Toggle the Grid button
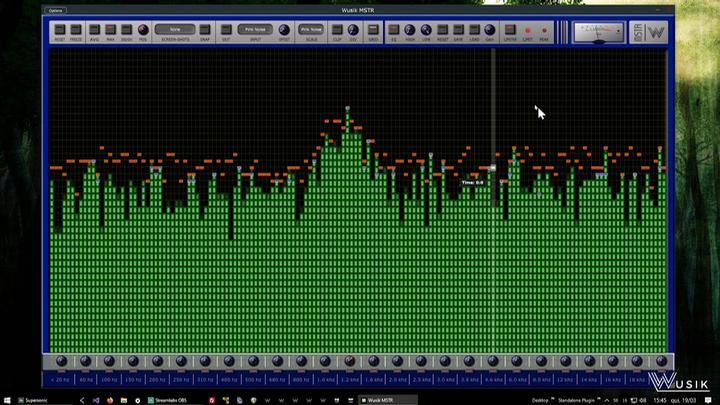720x405 pixels. coord(373,30)
